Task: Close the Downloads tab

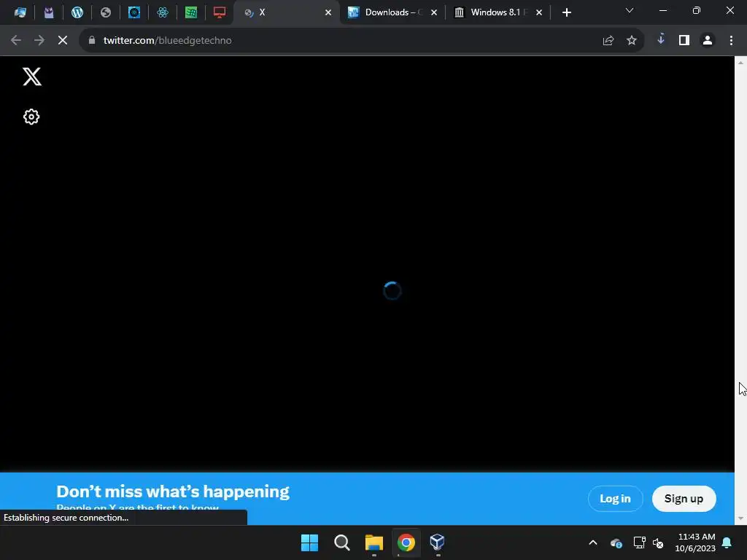Action: point(433,13)
